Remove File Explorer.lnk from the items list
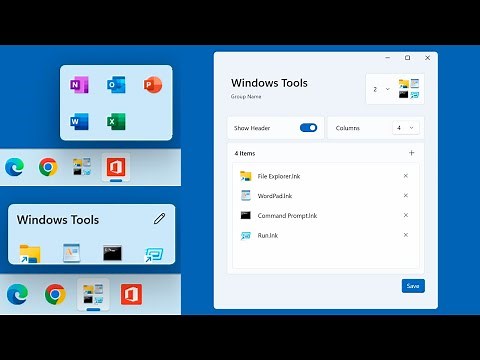480x360 pixels. click(x=406, y=176)
